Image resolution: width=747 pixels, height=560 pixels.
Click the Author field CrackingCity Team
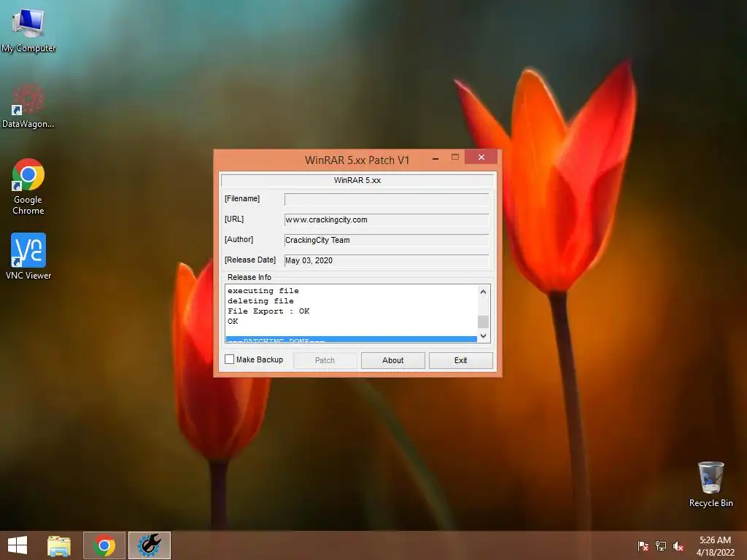(387, 240)
